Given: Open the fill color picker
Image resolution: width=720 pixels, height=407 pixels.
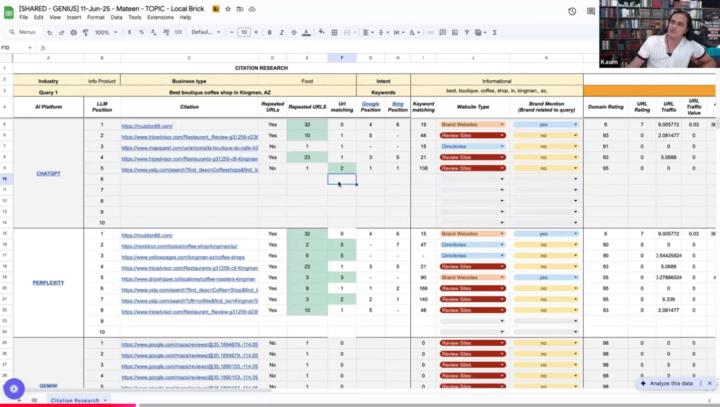Looking at the screenshot, I should pyautogui.click(x=321, y=33).
